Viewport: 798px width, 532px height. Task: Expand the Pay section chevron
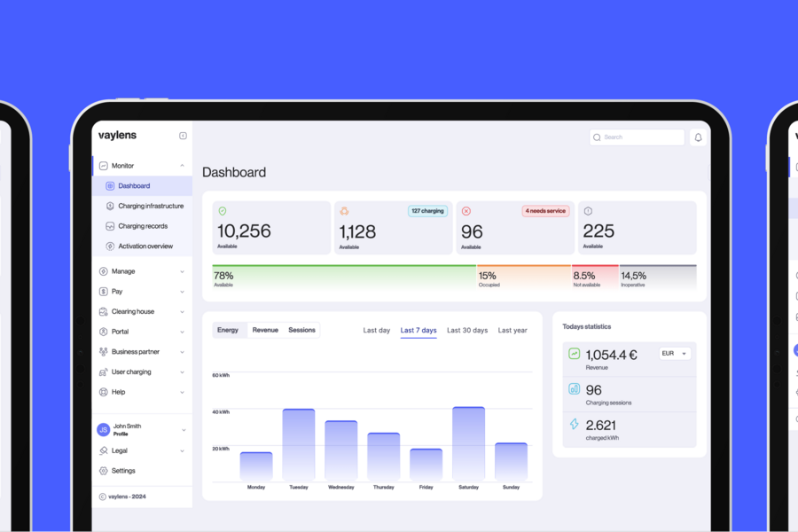click(x=182, y=292)
